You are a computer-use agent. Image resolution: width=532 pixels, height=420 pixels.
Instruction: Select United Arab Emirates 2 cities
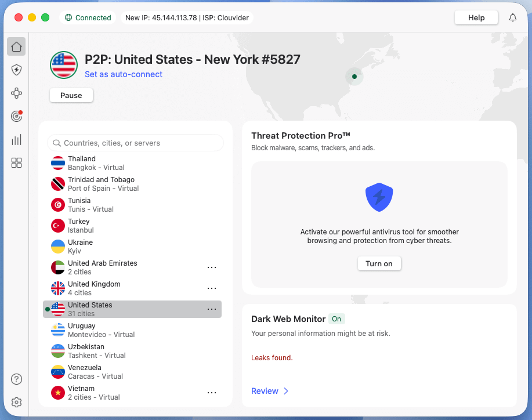coord(132,267)
